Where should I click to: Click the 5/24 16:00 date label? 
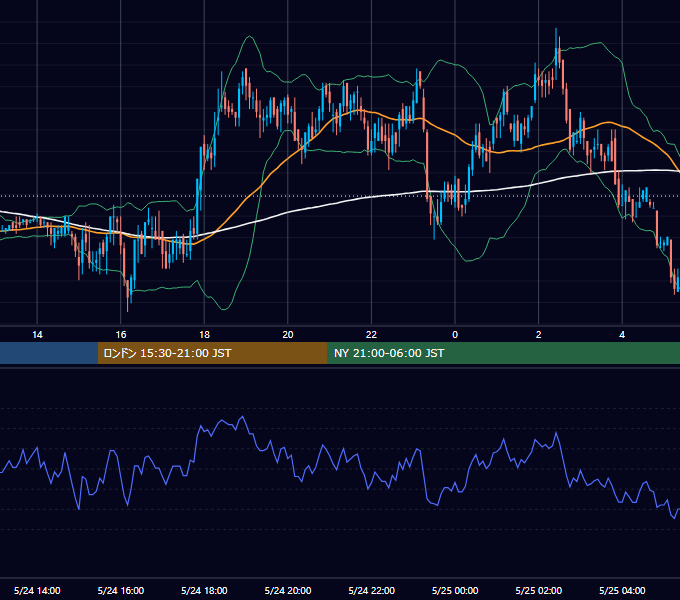tap(121, 590)
